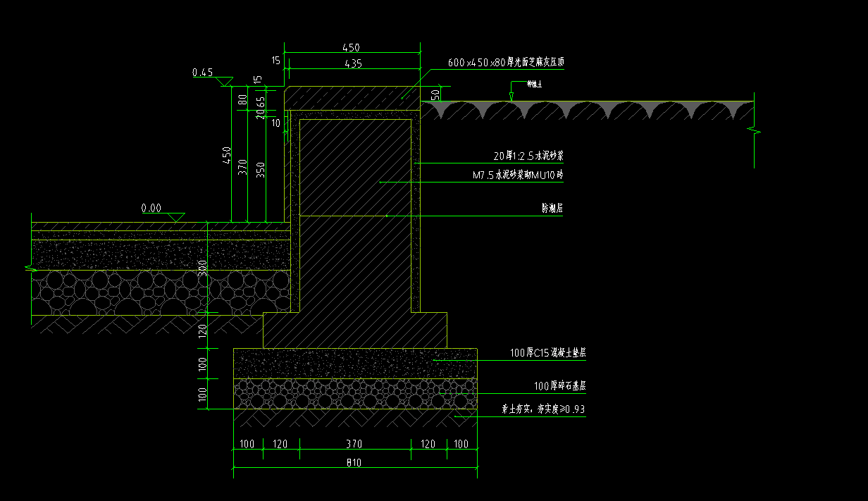Select the 防潮层 annotation text

pos(552,209)
